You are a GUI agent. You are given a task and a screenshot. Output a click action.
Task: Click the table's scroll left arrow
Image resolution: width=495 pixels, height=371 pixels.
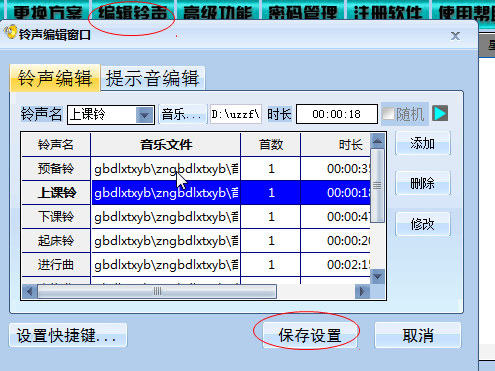pos(29,292)
